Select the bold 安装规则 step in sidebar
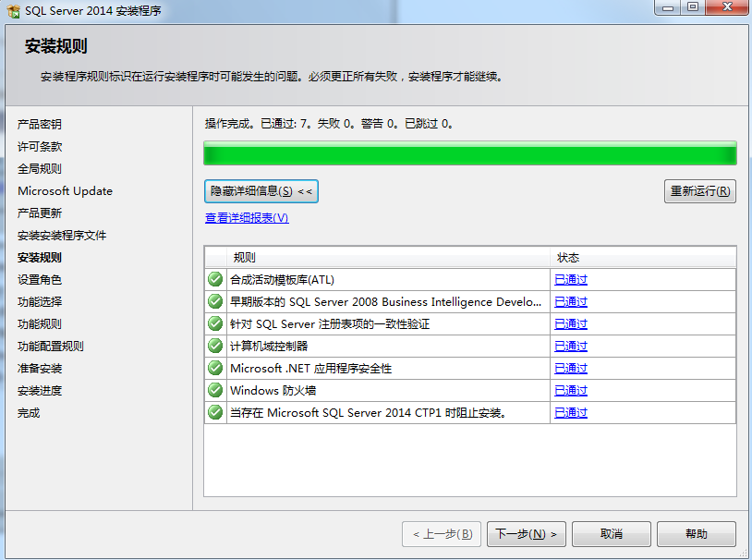This screenshot has height=560, width=752. [40, 258]
